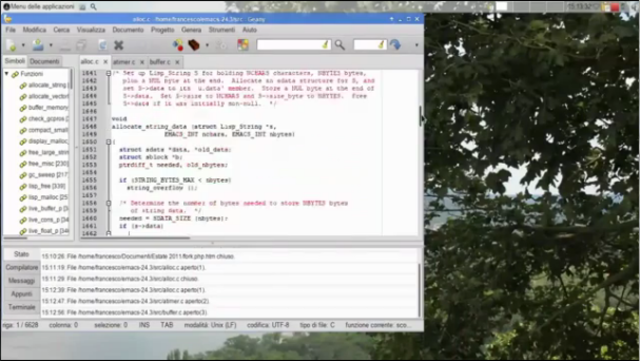Fold the function body at line 1650
This screenshot has width=640, height=361.
(108, 142)
